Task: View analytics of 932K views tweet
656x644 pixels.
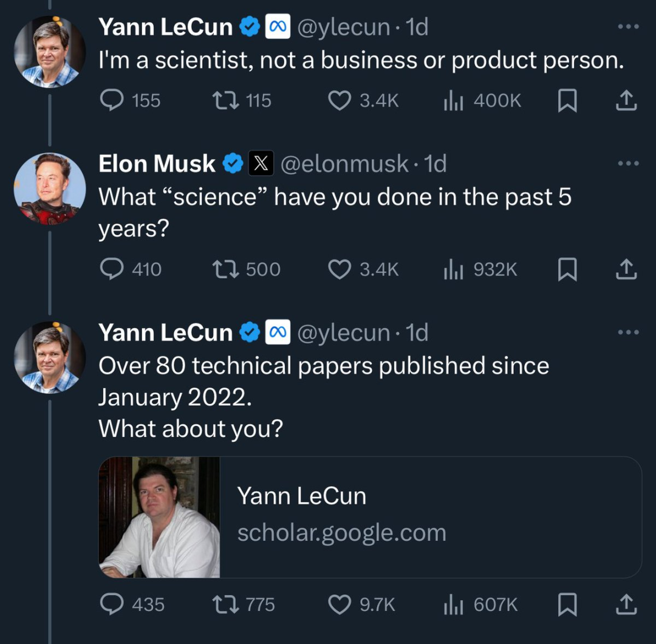Action: [x=480, y=269]
